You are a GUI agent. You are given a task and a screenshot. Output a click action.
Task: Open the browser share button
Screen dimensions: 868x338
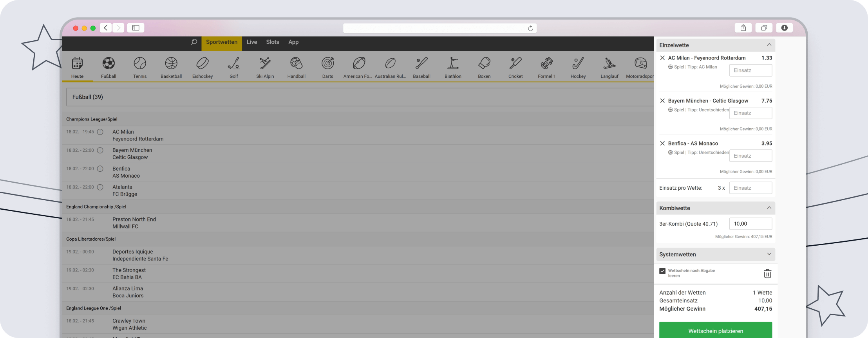(x=743, y=28)
